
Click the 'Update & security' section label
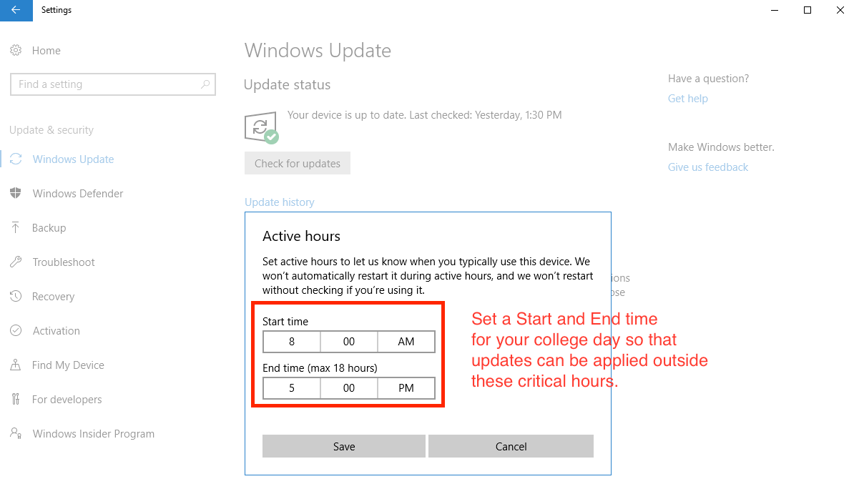tap(51, 130)
